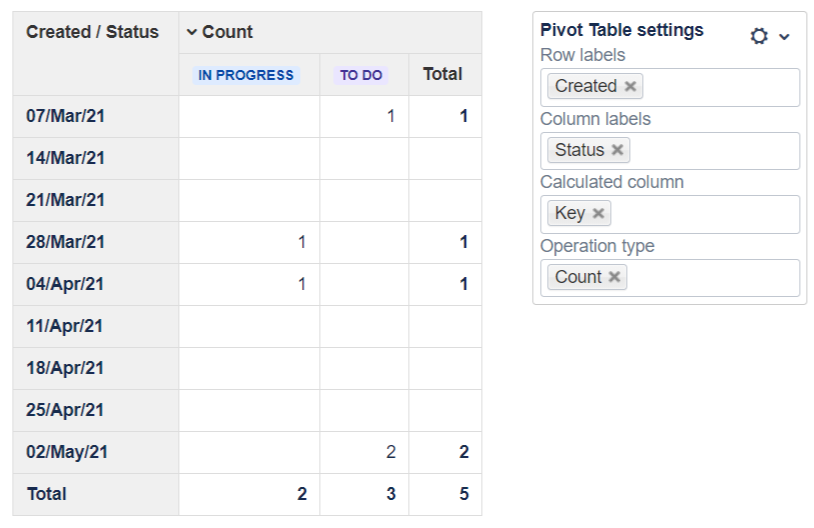
Task: Remove the Created row label tag
Action: pos(630,87)
